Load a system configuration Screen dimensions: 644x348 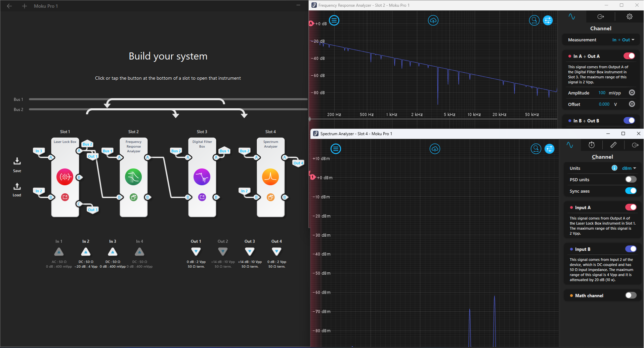(17, 190)
